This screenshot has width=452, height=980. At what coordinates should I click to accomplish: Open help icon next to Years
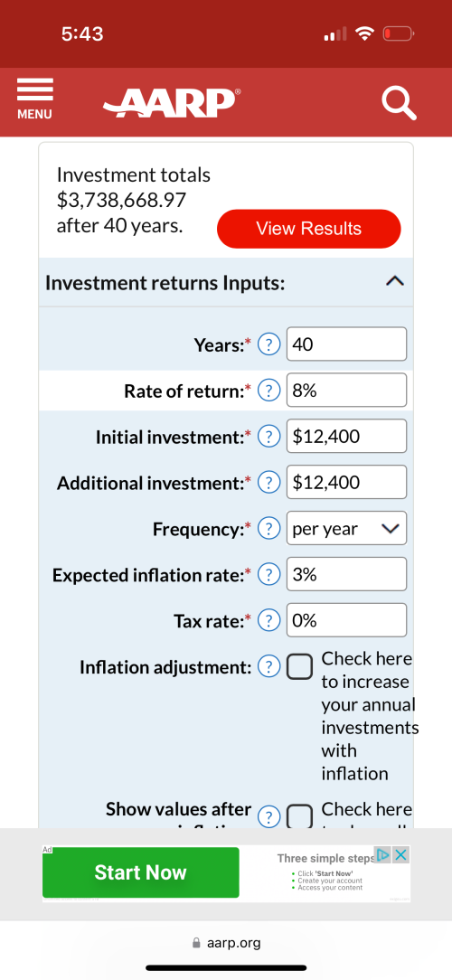[268, 344]
